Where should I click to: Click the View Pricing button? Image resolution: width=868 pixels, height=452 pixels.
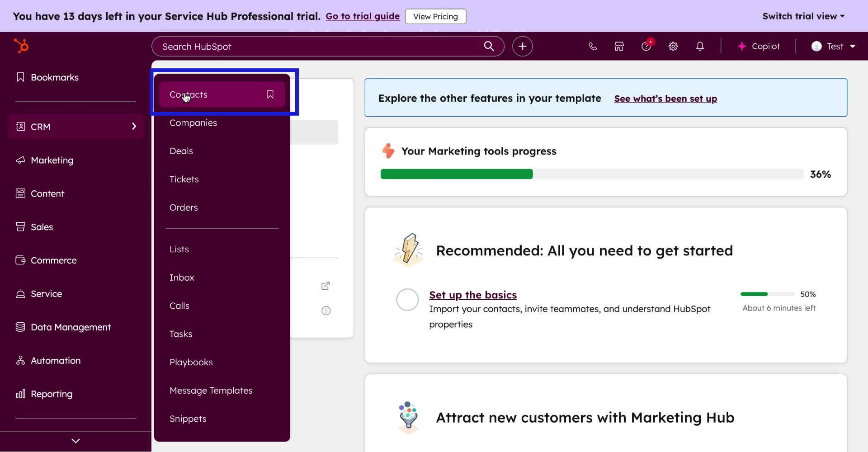435,16
